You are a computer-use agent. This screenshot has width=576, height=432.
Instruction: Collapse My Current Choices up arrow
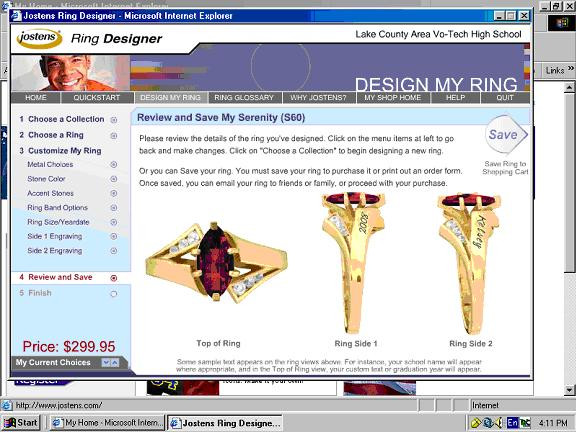point(115,363)
